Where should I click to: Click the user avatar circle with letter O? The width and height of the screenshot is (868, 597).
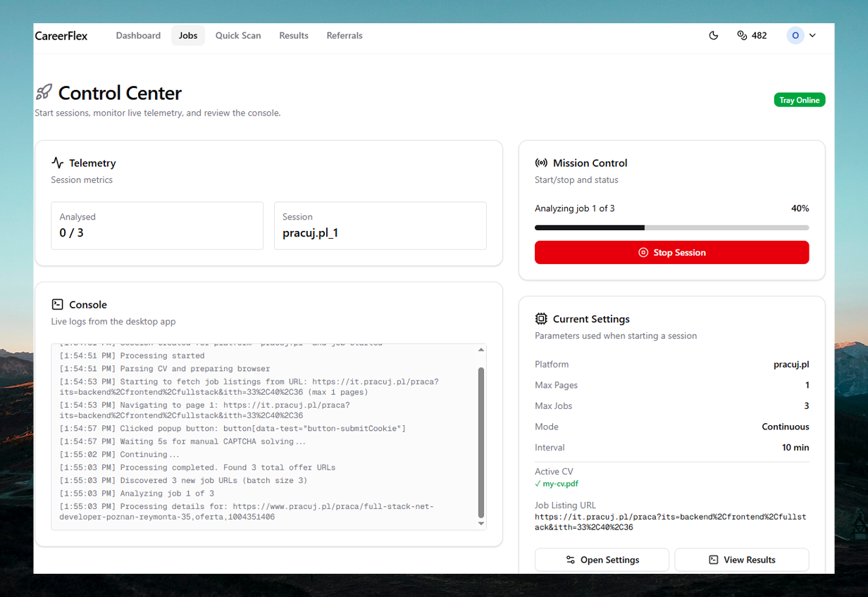point(795,35)
